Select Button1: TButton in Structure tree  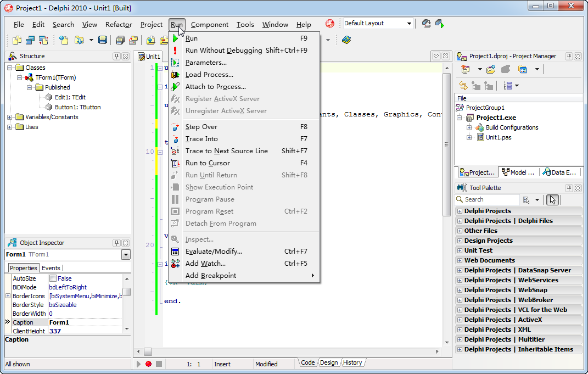[77, 107]
